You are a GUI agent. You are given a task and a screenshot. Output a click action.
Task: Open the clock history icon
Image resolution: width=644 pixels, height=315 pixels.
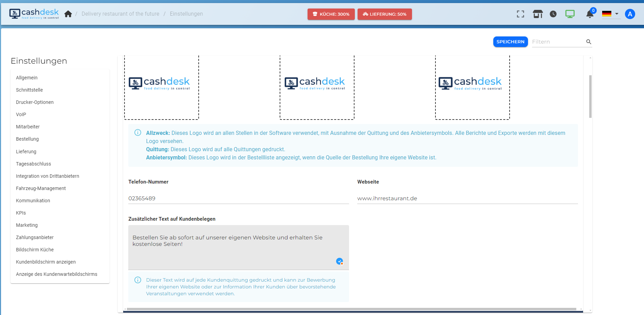tap(553, 14)
